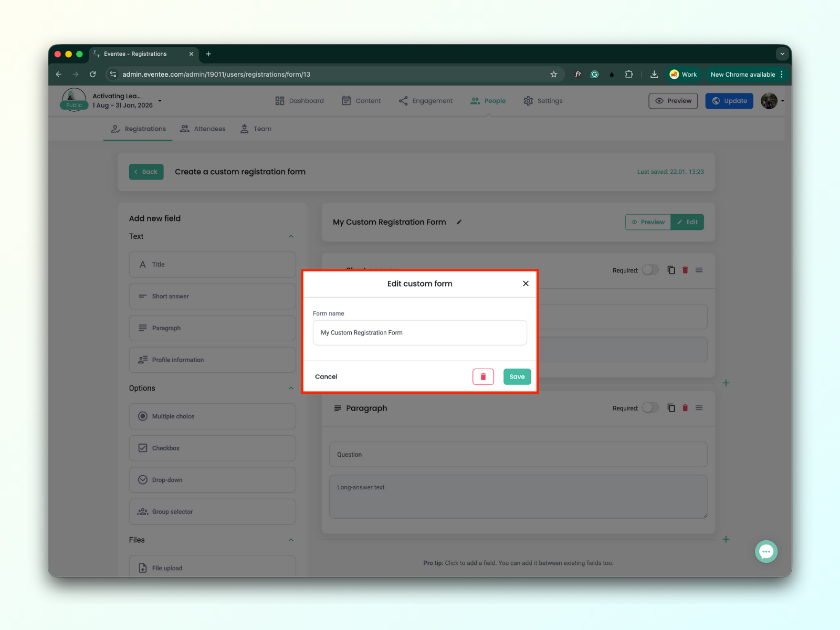Duplicate the Paragraph field
840x630 pixels.
pos(671,408)
